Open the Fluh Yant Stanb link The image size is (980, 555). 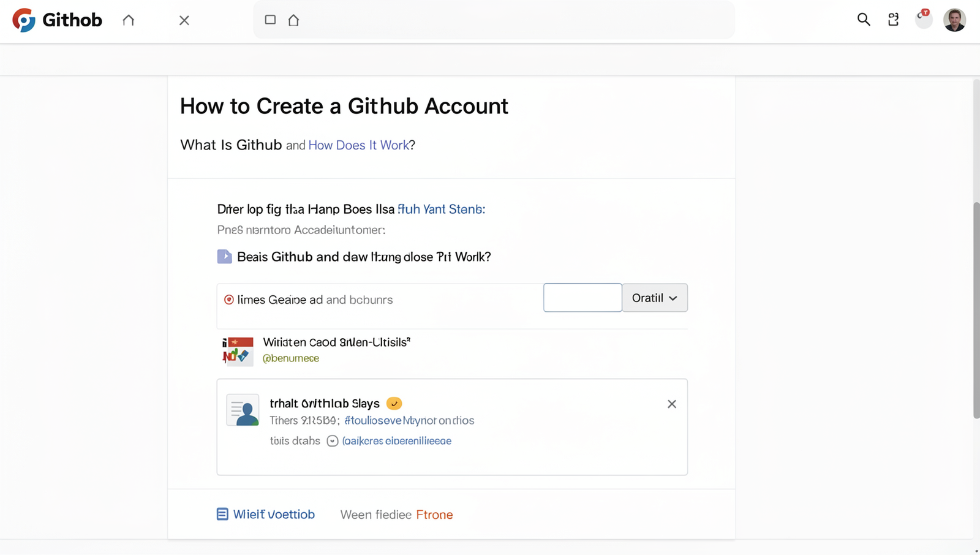[441, 210]
